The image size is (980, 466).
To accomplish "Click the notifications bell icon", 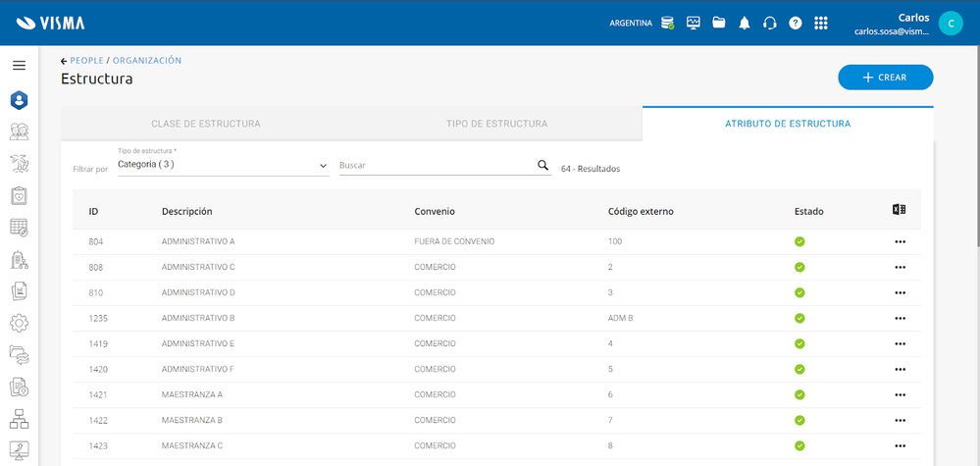I will (x=745, y=23).
